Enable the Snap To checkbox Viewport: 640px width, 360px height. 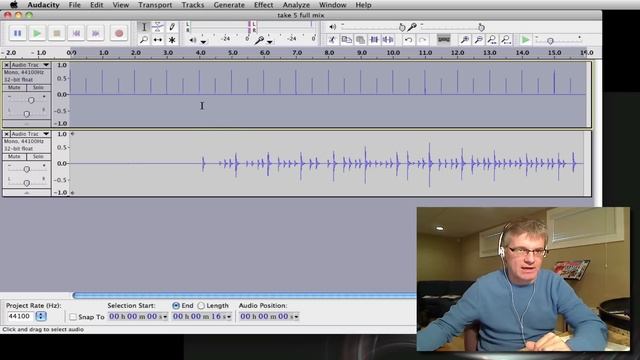coord(73,317)
